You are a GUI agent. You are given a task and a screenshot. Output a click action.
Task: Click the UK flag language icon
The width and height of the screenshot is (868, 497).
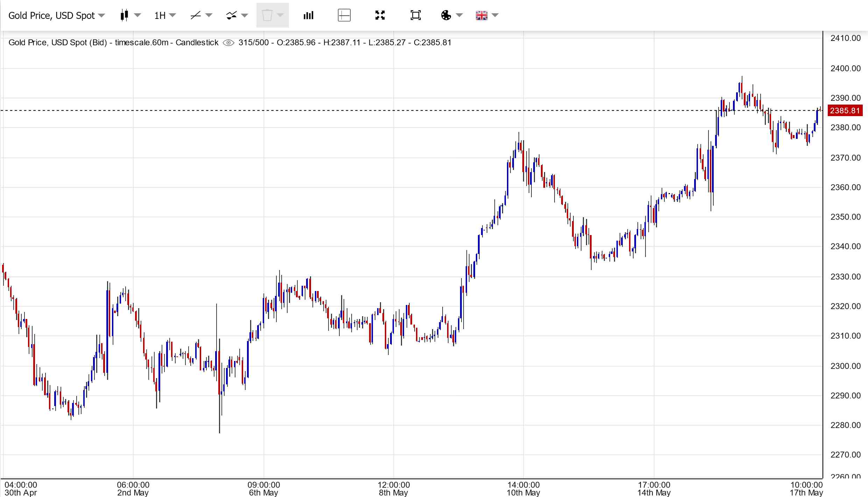point(481,15)
